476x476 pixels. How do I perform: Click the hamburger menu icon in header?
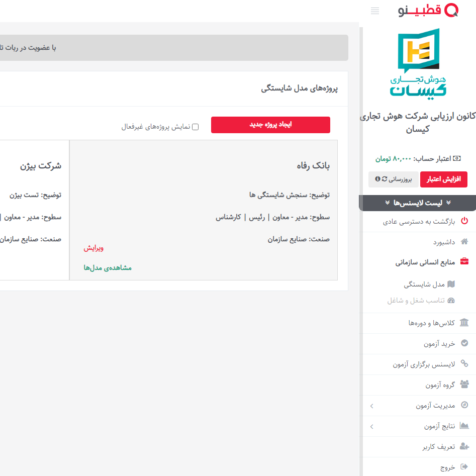(x=375, y=11)
